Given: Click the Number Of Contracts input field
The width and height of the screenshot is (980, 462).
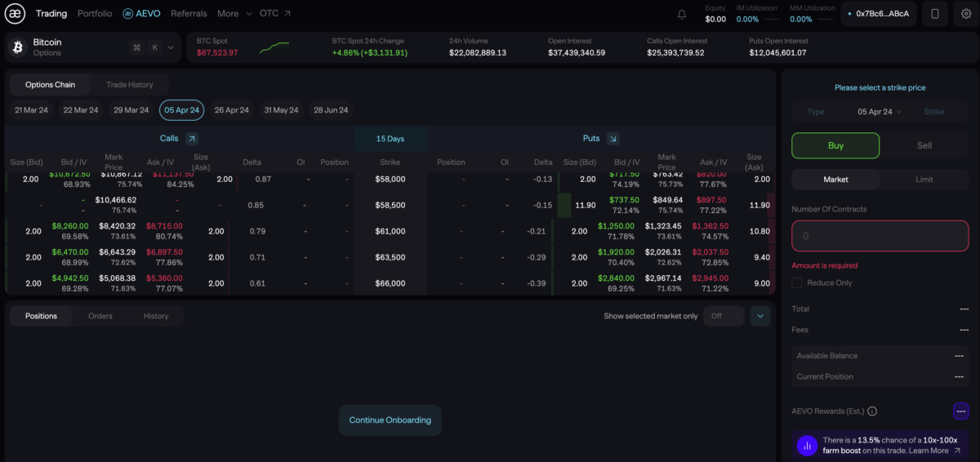Looking at the screenshot, I should [x=880, y=236].
